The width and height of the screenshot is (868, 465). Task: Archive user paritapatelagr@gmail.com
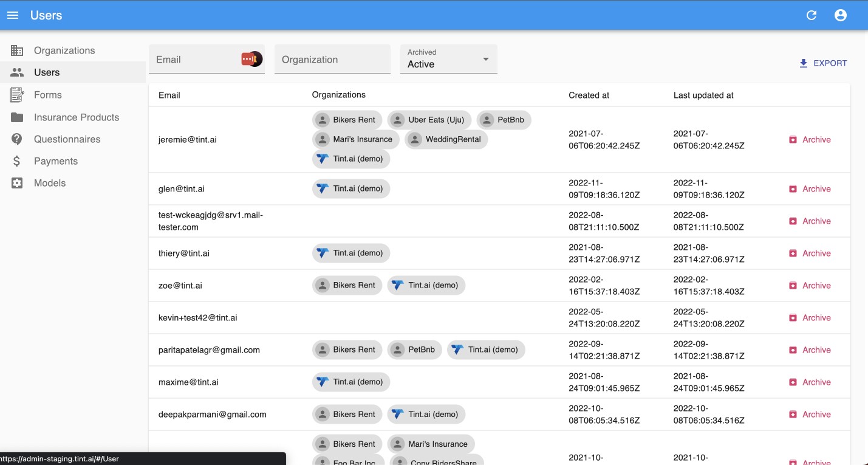pyautogui.click(x=810, y=350)
